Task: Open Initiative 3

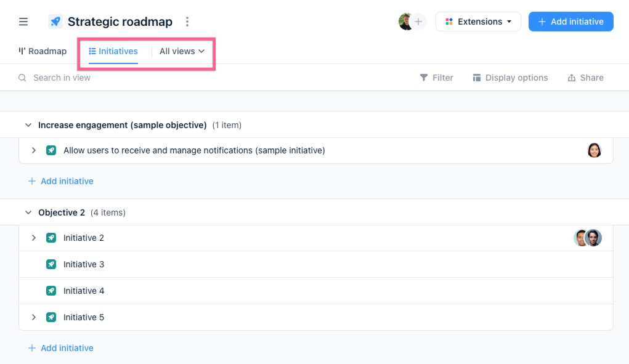Action: (x=83, y=264)
